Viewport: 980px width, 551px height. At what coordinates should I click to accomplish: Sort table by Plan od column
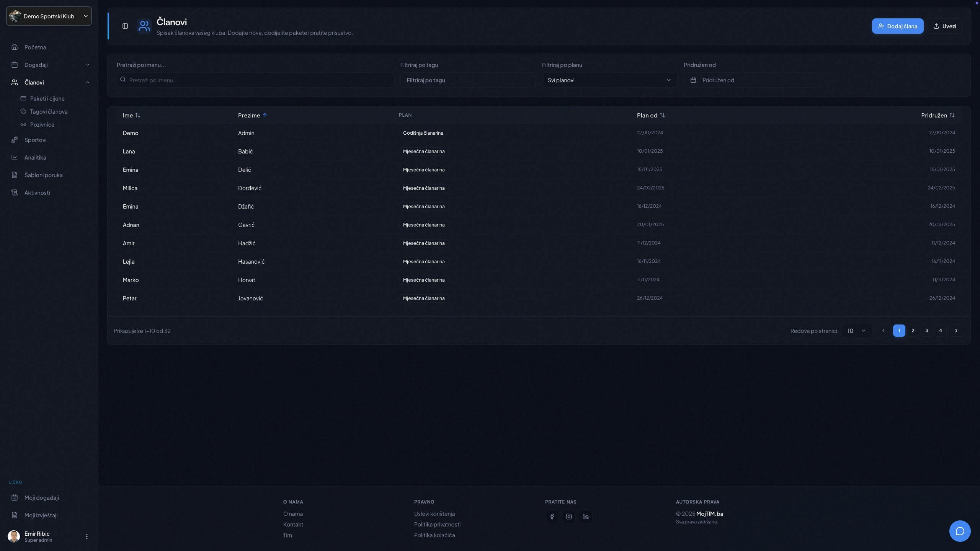[x=650, y=115]
